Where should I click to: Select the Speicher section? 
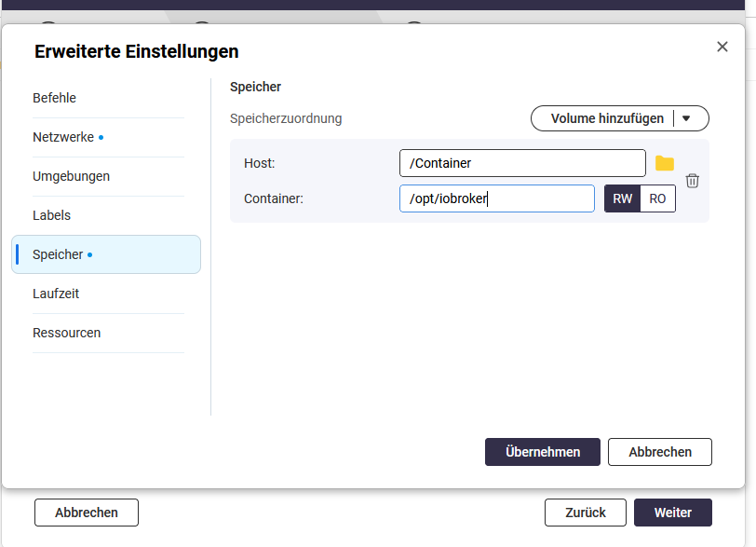coord(58,254)
